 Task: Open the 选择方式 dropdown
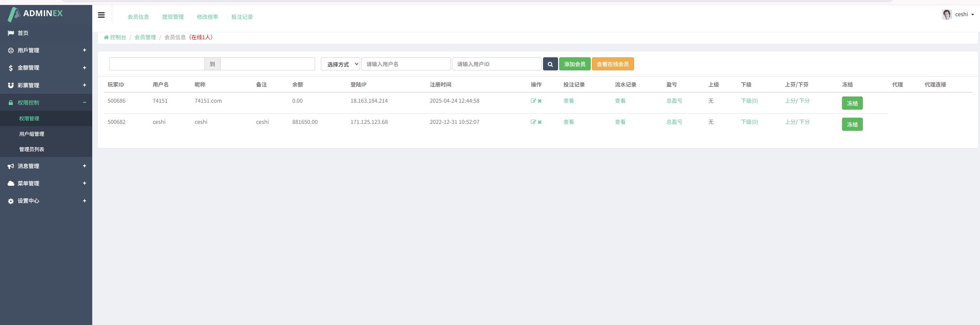click(x=340, y=64)
